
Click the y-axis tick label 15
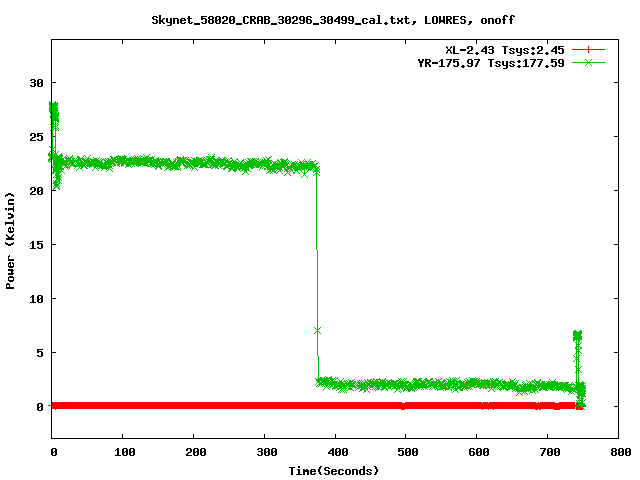click(x=36, y=244)
